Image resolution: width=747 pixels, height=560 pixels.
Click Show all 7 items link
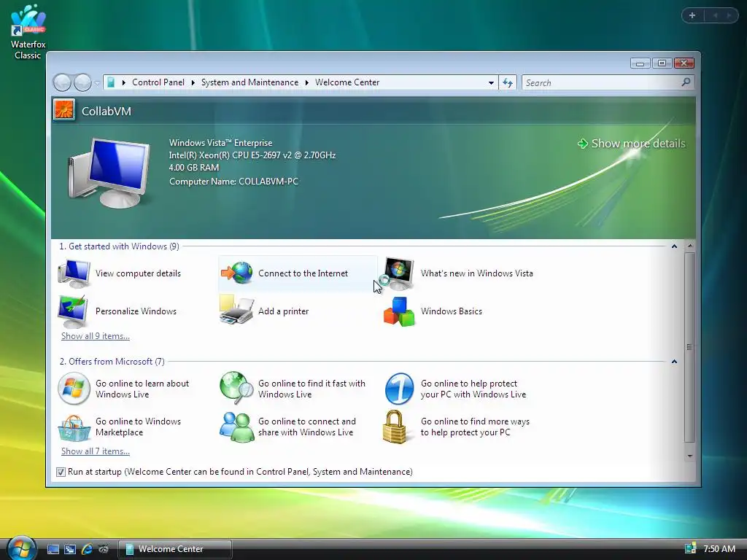[x=96, y=451]
